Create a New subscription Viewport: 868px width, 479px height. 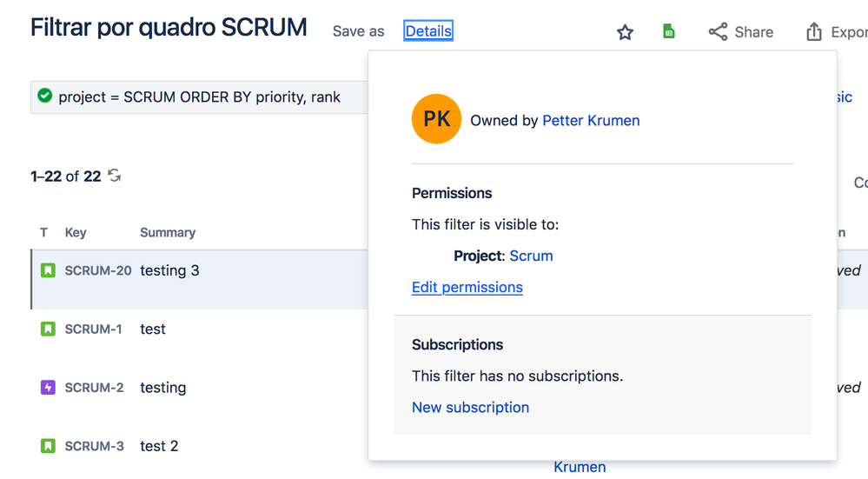470,408
